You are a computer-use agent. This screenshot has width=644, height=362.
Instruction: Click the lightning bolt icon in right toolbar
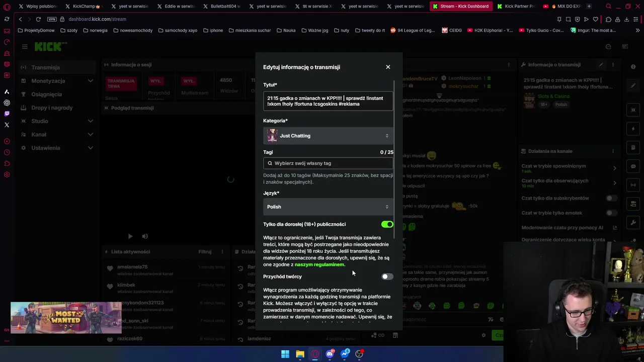coord(633,129)
